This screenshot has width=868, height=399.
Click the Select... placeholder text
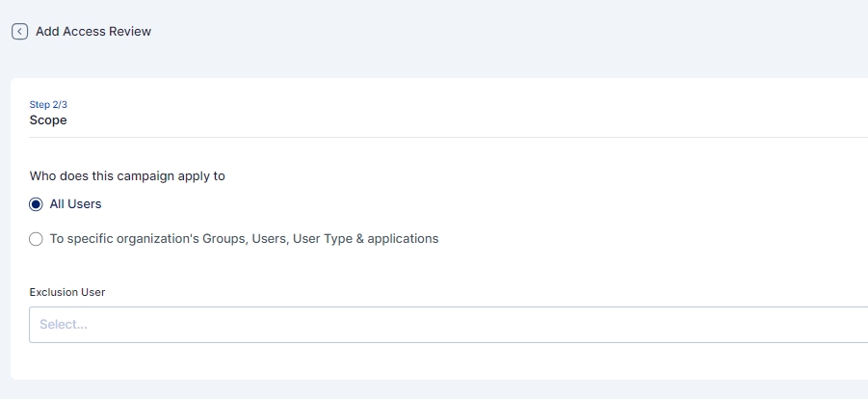click(x=64, y=325)
